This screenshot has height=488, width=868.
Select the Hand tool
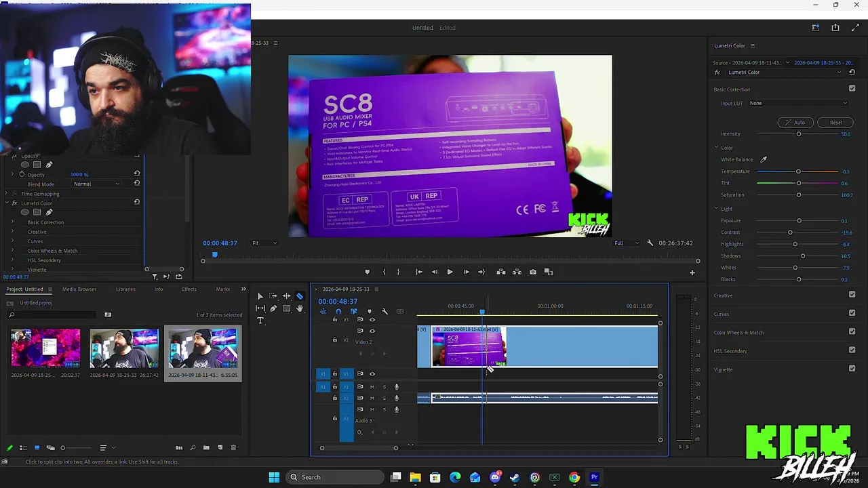300,308
